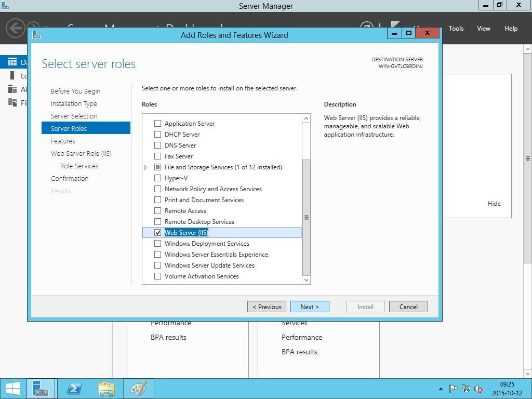This screenshot has height=399, width=532.
Task: Enable the DNS Server role checkbox
Action: (157, 145)
